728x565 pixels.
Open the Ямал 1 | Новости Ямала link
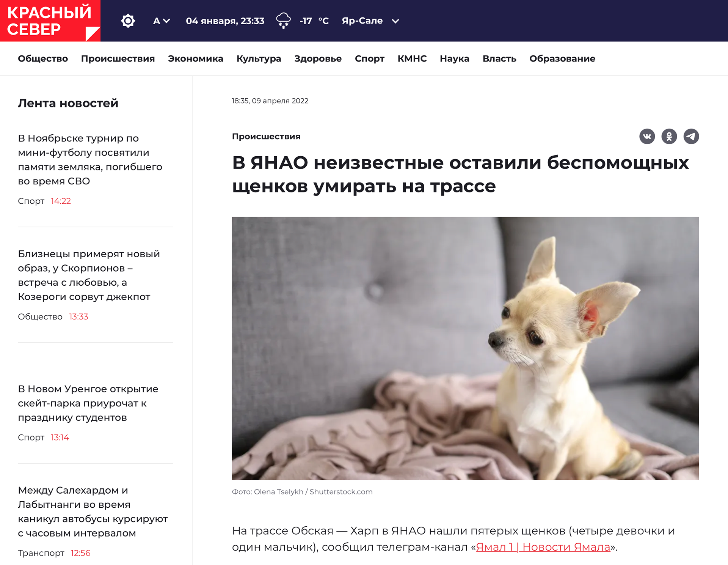(x=543, y=547)
